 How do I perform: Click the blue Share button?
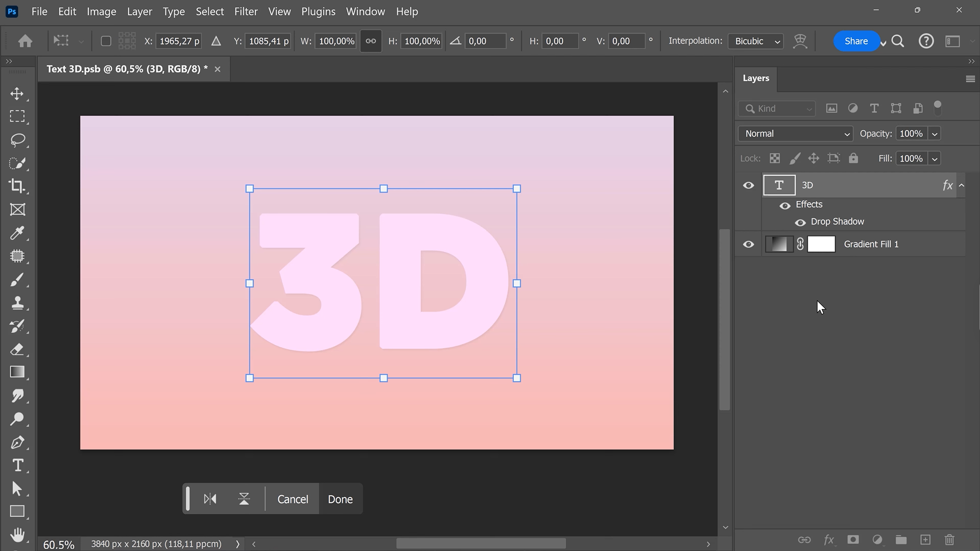[x=856, y=41]
